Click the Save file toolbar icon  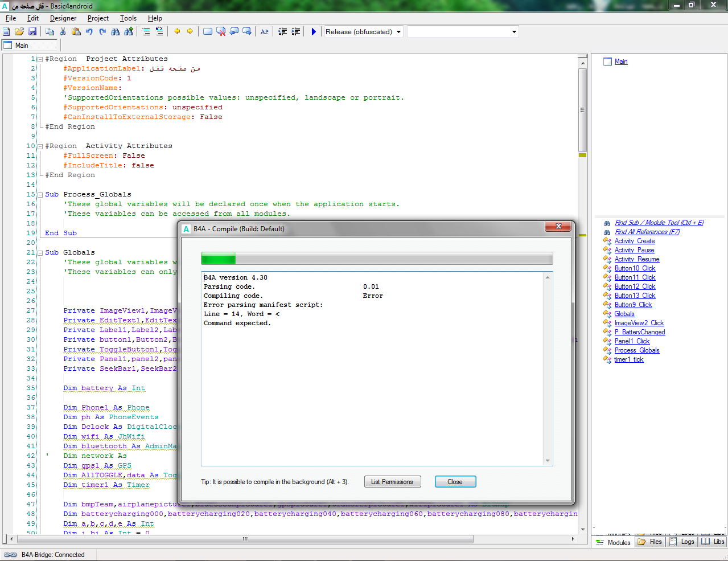pos(32,32)
